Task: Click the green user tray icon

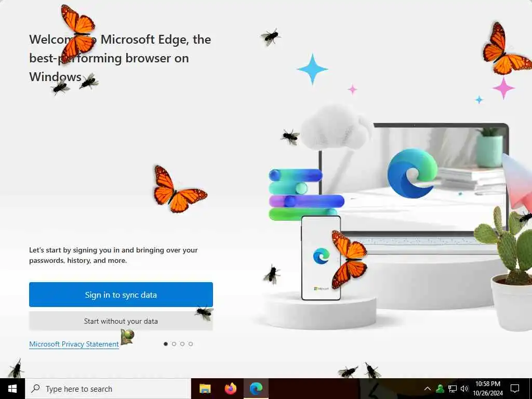Action: point(440,389)
